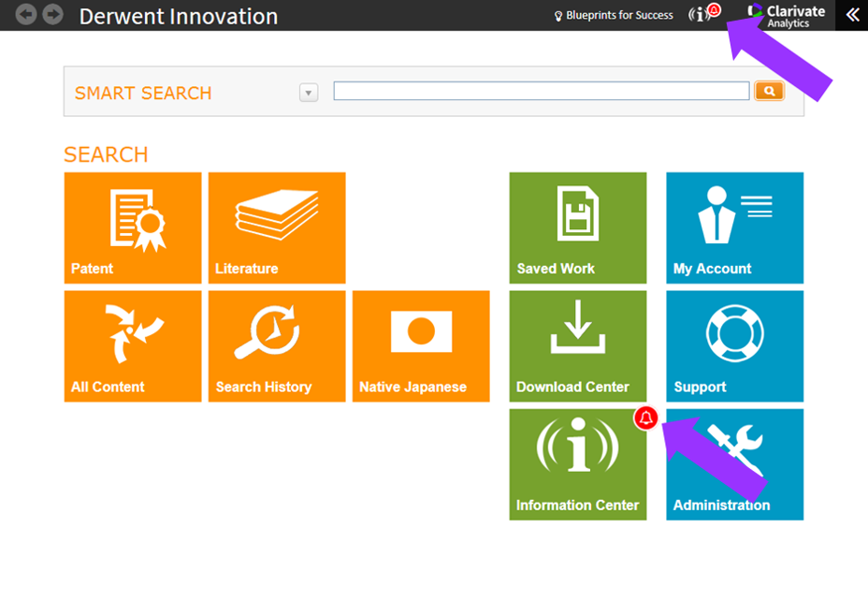Open the Saved Work tile

[577, 227]
